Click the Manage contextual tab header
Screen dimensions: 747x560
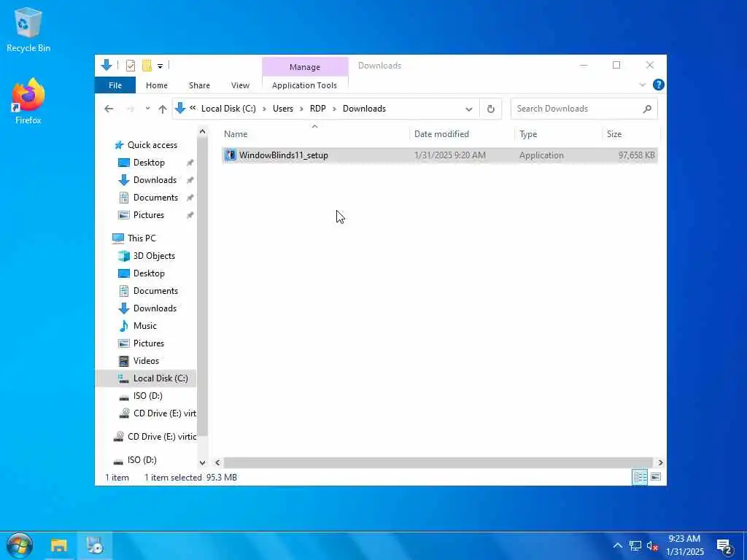pyautogui.click(x=305, y=67)
